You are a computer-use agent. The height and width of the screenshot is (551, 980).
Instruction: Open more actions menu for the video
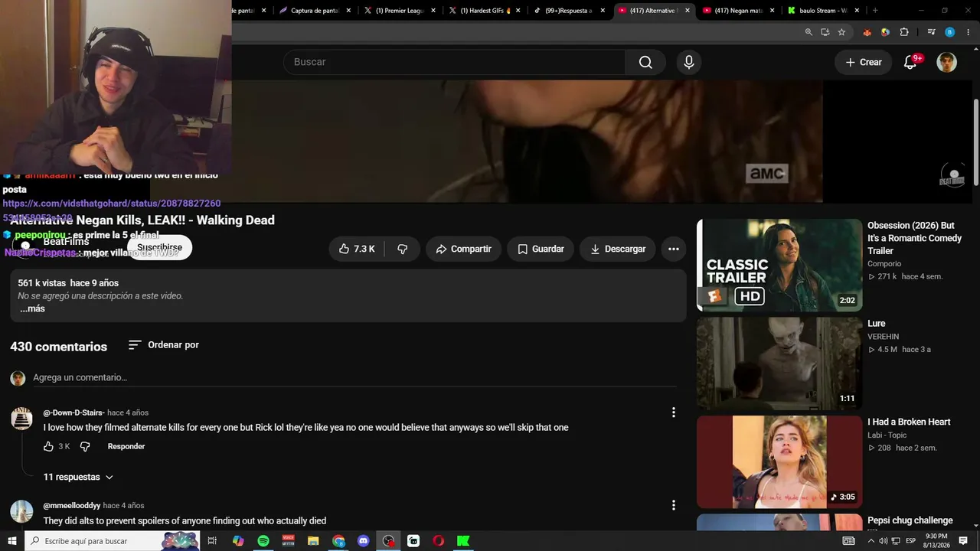673,249
